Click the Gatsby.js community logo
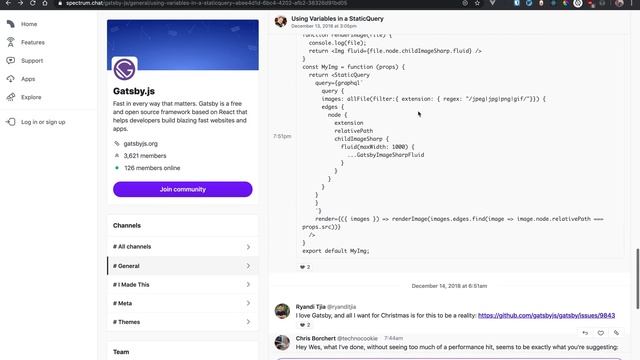640x360 pixels. coord(124,69)
